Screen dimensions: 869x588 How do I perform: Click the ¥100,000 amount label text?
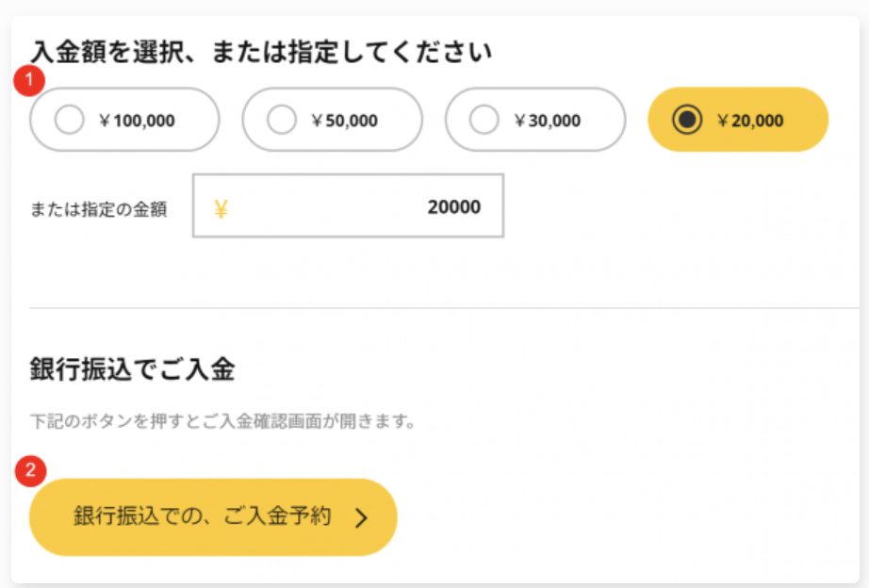coord(137,121)
